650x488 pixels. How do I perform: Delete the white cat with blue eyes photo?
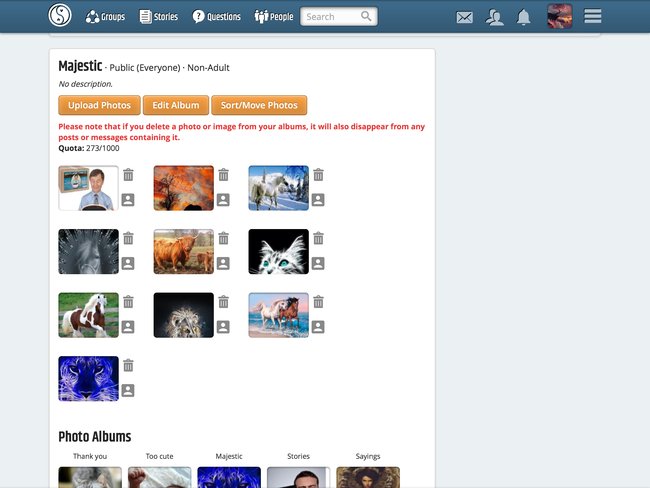click(x=318, y=238)
